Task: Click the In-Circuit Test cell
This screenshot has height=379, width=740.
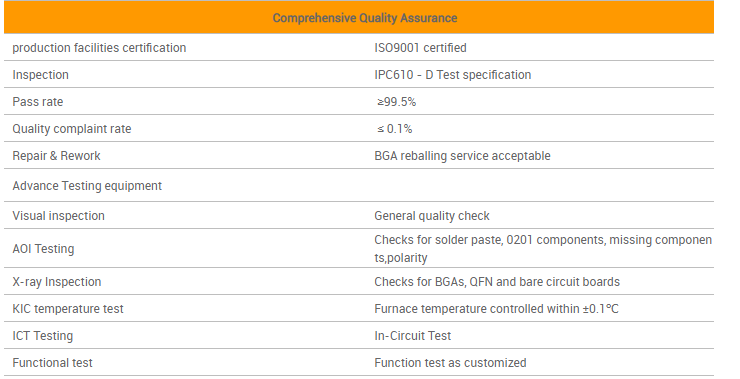Action: [x=413, y=335]
